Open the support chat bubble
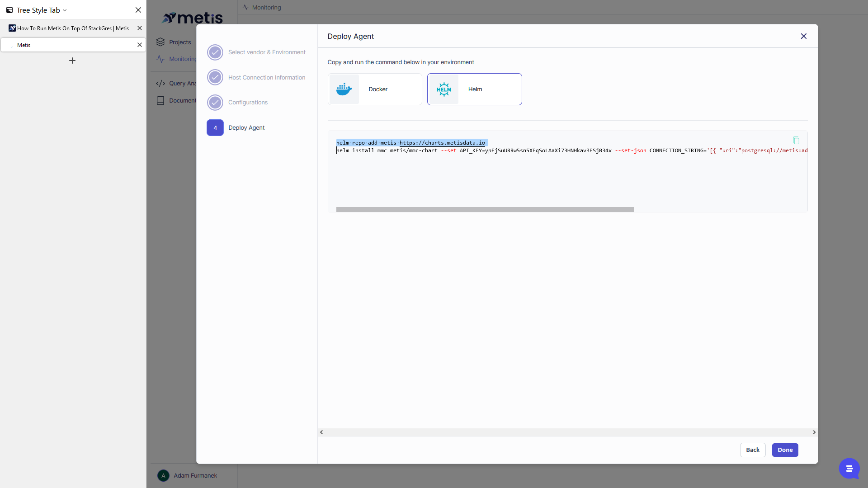The image size is (868, 488). pyautogui.click(x=849, y=469)
